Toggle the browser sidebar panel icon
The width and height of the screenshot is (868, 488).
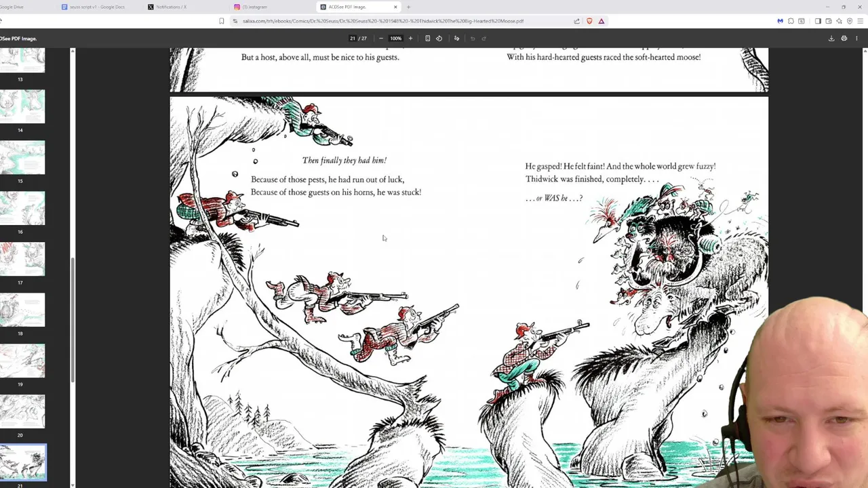pyautogui.click(x=818, y=21)
